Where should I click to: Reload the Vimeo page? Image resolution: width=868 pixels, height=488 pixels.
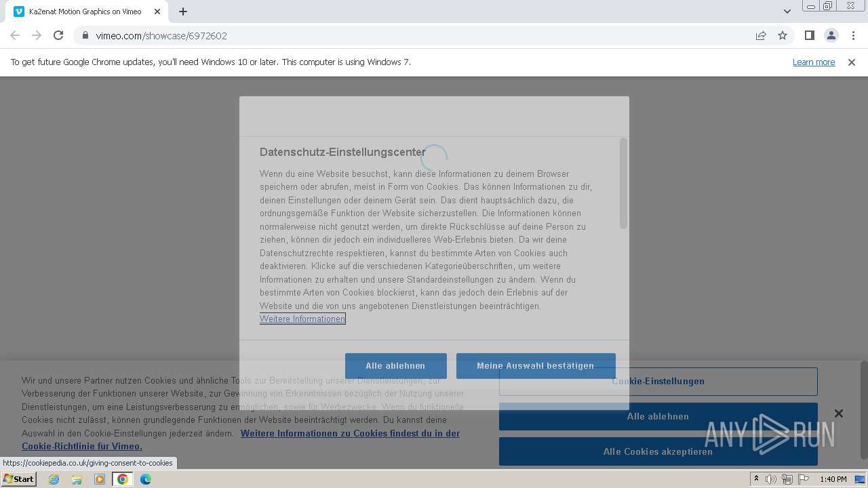click(58, 35)
